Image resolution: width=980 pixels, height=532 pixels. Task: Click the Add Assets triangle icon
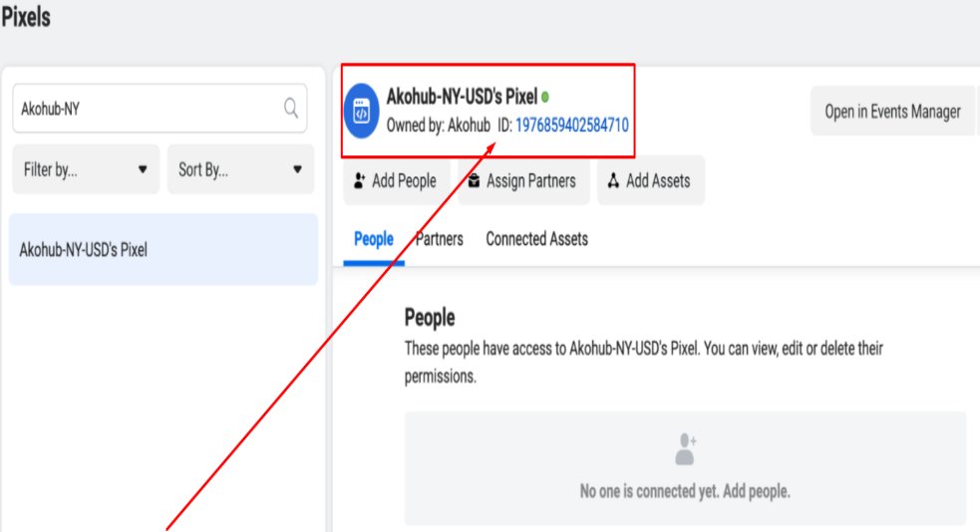(x=613, y=180)
